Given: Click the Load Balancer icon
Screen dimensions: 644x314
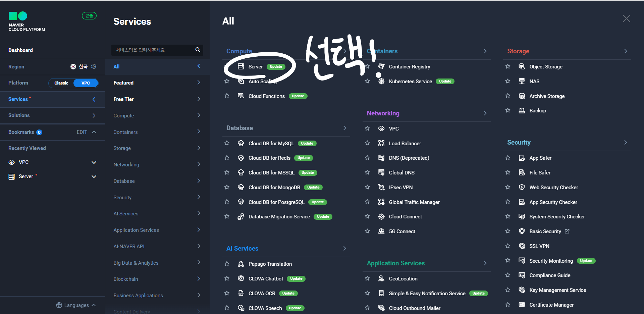Looking at the screenshot, I should pyautogui.click(x=381, y=143).
